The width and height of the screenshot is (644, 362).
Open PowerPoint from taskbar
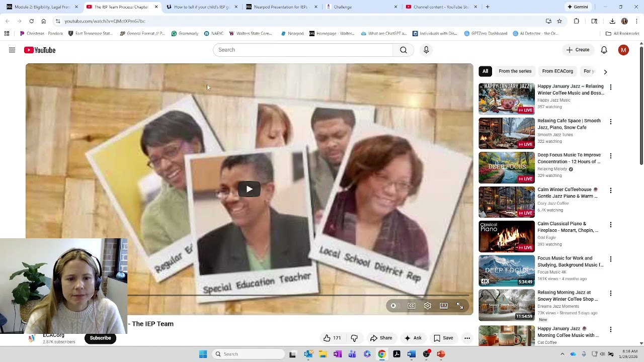tap(441, 354)
